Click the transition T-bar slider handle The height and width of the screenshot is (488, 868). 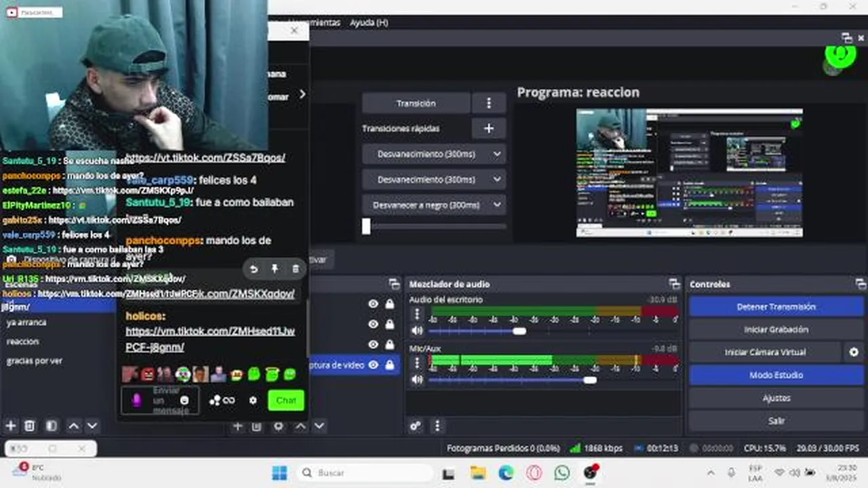tap(366, 226)
